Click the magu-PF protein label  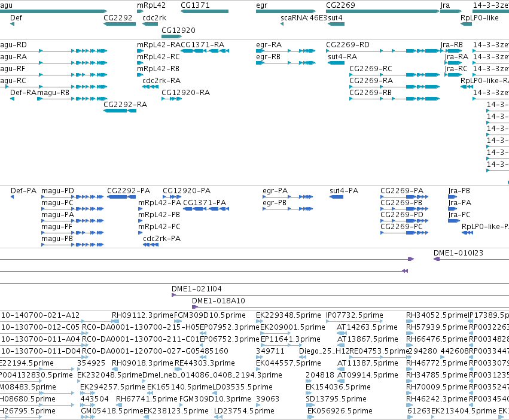[x=57, y=227]
